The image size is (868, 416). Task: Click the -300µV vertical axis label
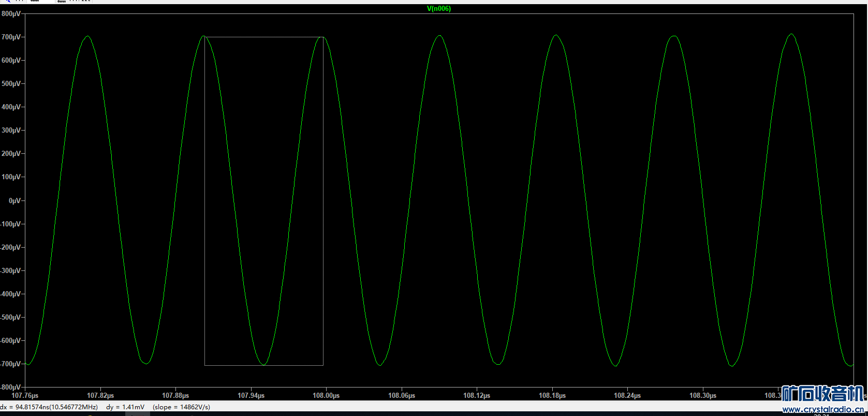tap(10, 271)
